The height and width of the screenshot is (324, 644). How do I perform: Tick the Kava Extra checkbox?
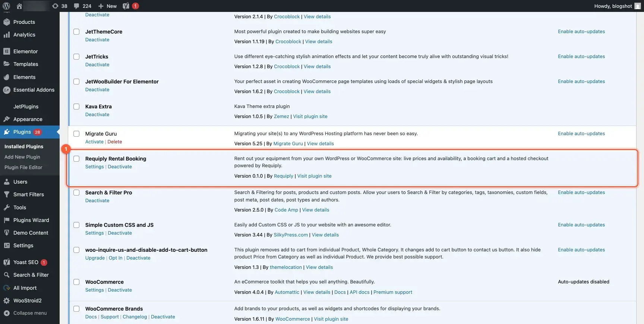76,107
